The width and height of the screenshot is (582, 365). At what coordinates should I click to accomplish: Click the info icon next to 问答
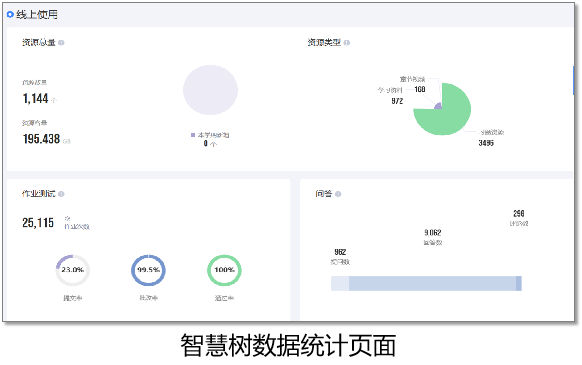click(338, 194)
